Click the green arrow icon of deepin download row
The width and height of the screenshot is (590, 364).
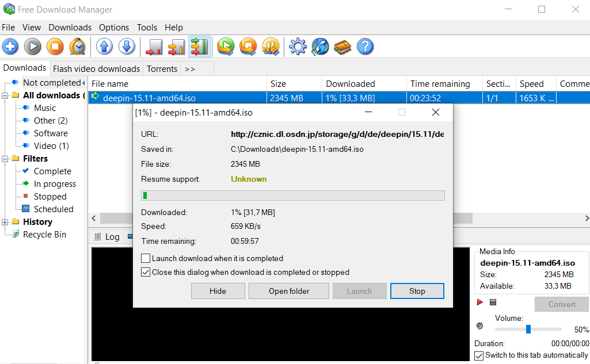pos(95,96)
